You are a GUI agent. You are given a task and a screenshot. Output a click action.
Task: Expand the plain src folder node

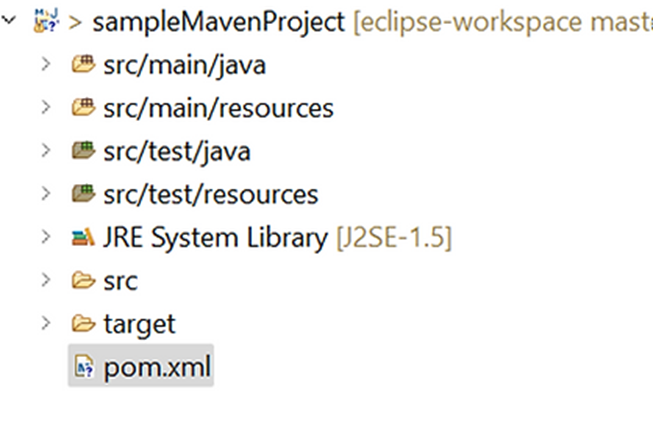[x=46, y=280]
